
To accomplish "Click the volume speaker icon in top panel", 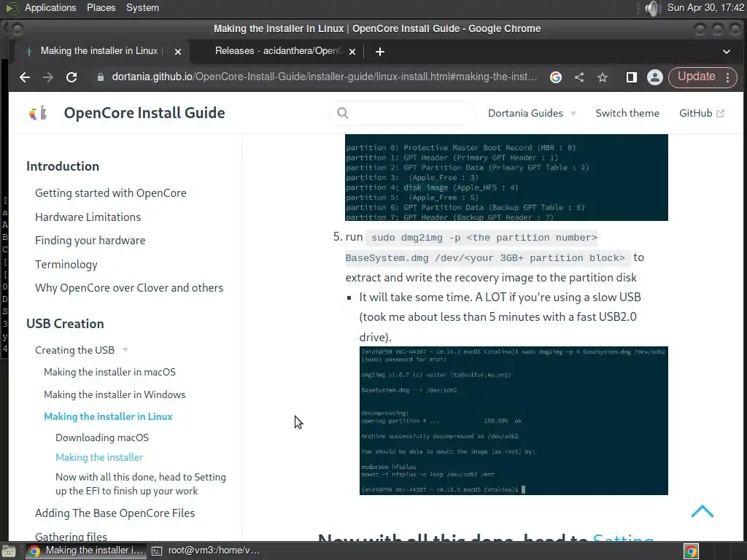I will click(x=651, y=8).
